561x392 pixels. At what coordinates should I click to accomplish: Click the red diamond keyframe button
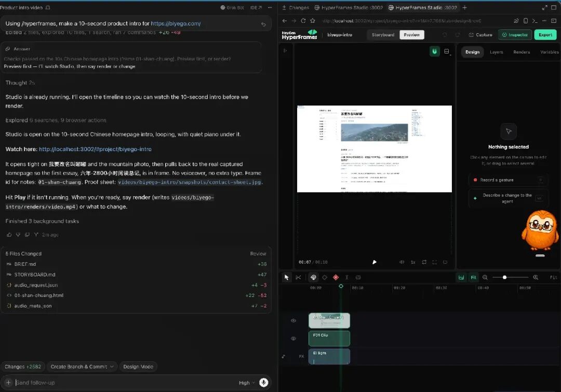coord(336,277)
